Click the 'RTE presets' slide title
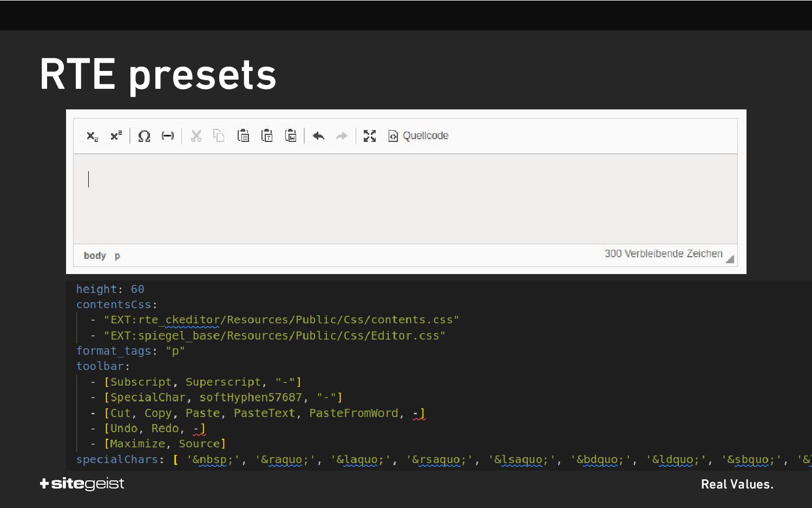 (158, 74)
